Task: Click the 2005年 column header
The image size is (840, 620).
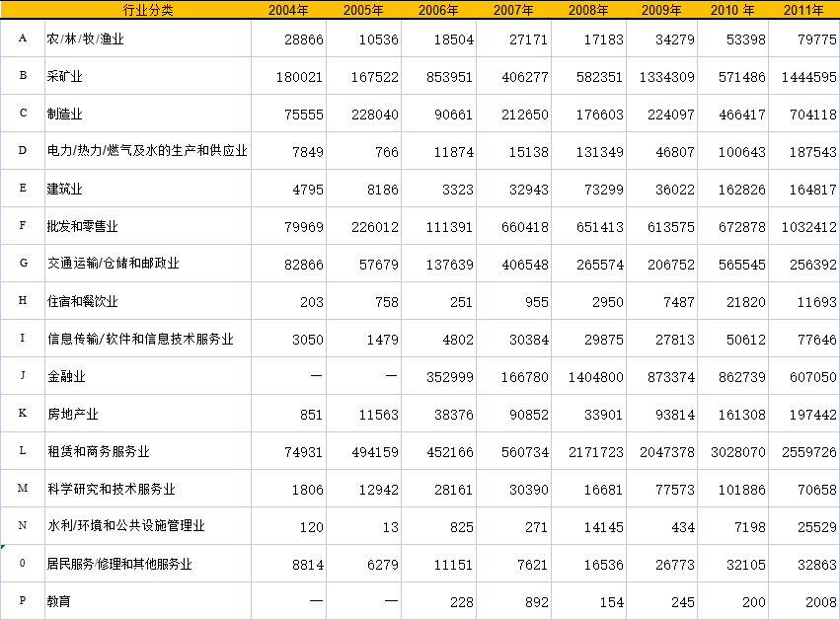Action: coord(363,10)
